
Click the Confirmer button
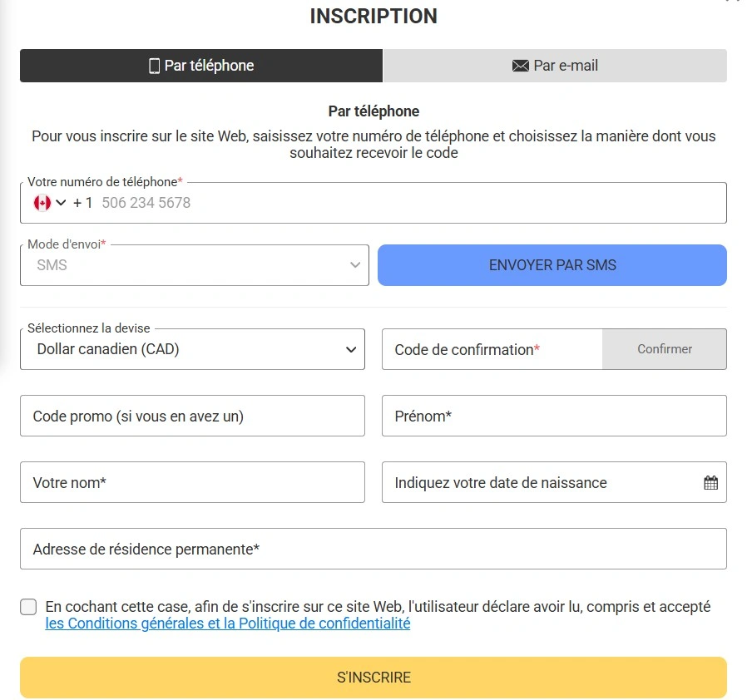tap(665, 349)
